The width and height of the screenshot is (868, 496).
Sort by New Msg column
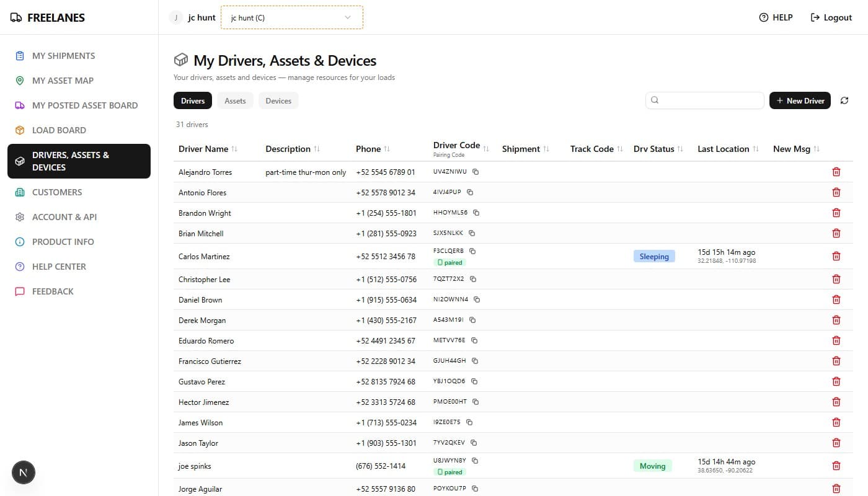[x=796, y=149]
